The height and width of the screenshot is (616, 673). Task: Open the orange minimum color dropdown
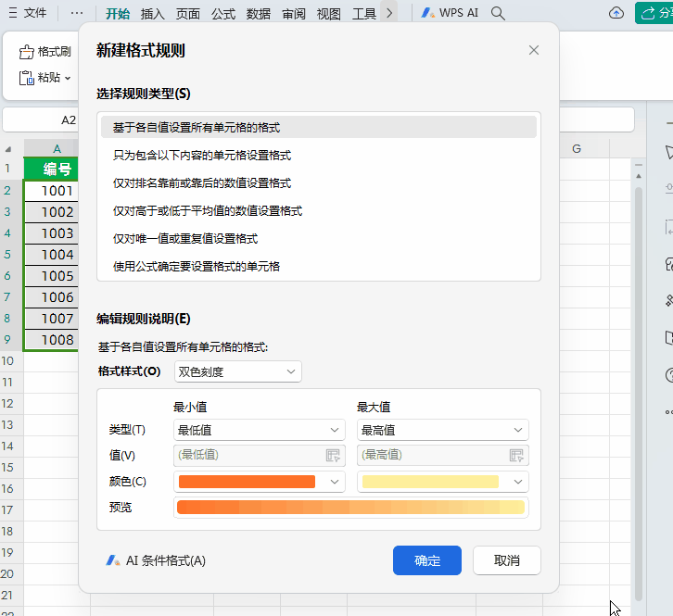tap(260, 482)
